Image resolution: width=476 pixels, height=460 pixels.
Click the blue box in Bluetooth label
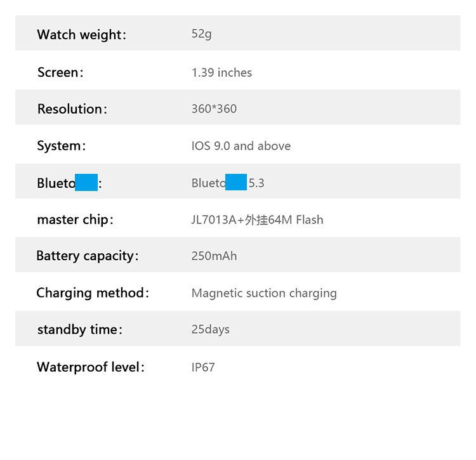pos(86,182)
